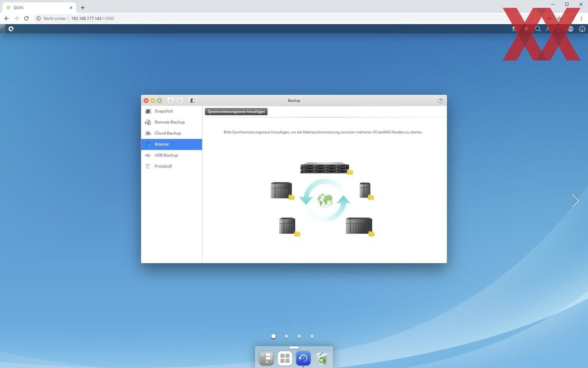Reload the browser page
The image size is (588, 368).
point(26,19)
